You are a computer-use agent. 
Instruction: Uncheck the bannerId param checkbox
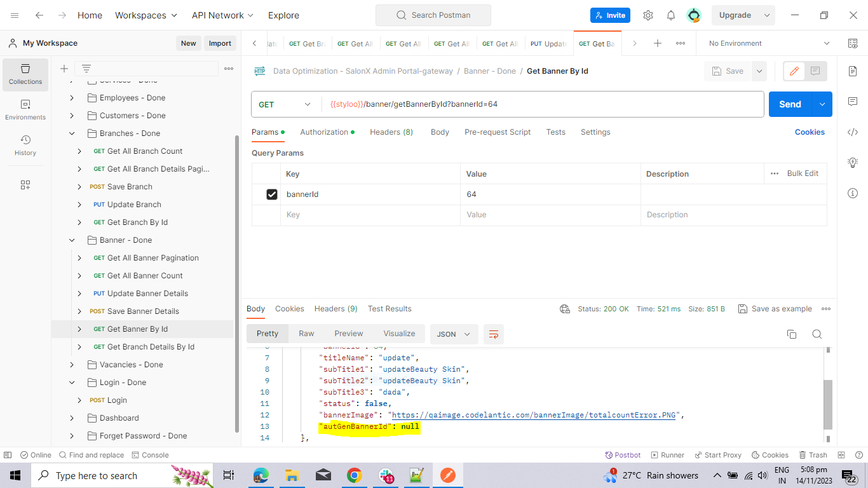point(272,194)
